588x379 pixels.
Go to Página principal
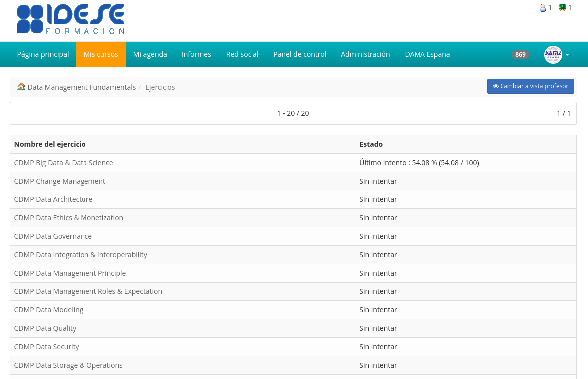pos(43,54)
